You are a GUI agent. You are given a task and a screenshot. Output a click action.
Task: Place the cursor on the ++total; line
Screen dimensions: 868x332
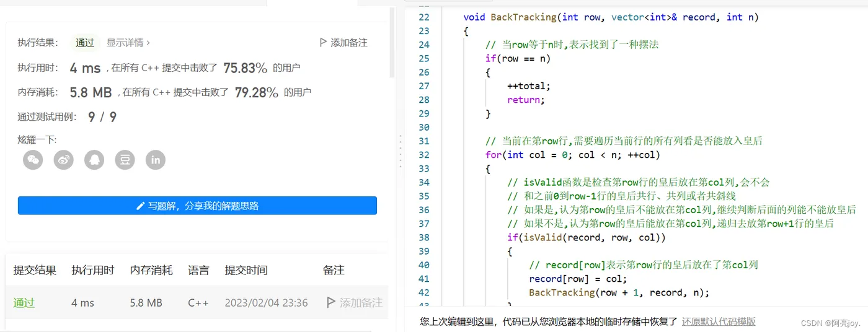[x=528, y=86]
